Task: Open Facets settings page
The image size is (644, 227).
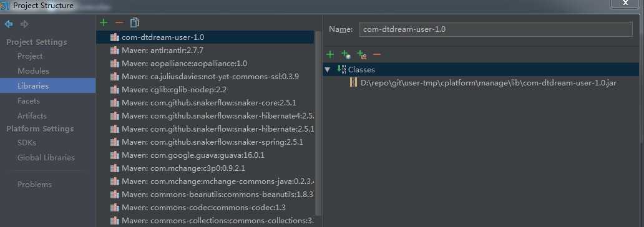Action: click(x=28, y=100)
